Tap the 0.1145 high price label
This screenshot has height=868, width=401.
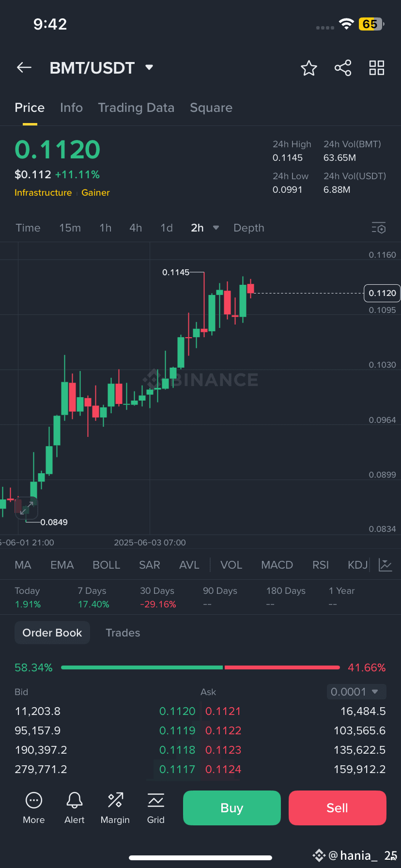(176, 272)
